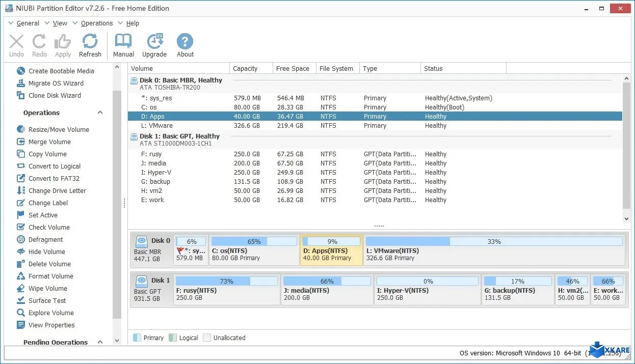Sort by Type column header

tap(390, 68)
